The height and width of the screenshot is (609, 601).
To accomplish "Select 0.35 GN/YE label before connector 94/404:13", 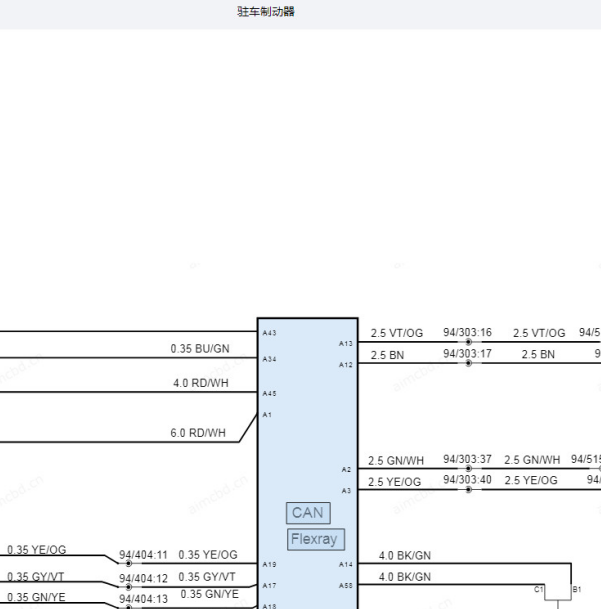I will (x=36, y=597).
